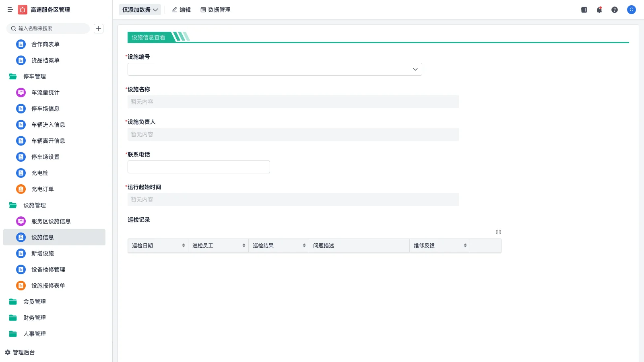Open the 仅添加数据 dropdown
The width and height of the screenshot is (644, 362).
coord(140,9)
